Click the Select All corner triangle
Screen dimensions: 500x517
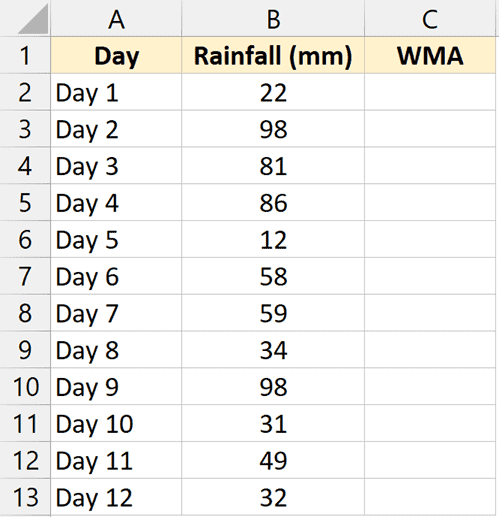[x=33, y=20]
